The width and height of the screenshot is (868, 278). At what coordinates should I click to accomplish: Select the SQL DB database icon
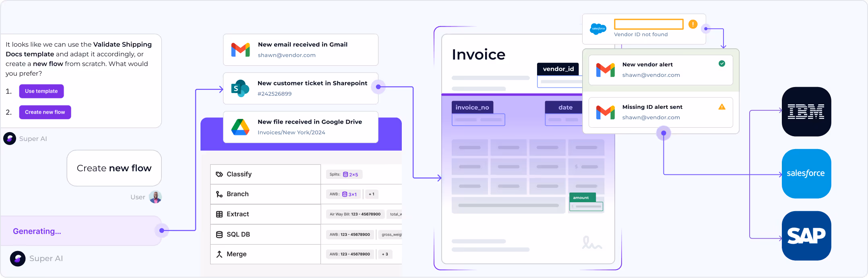(219, 234)
